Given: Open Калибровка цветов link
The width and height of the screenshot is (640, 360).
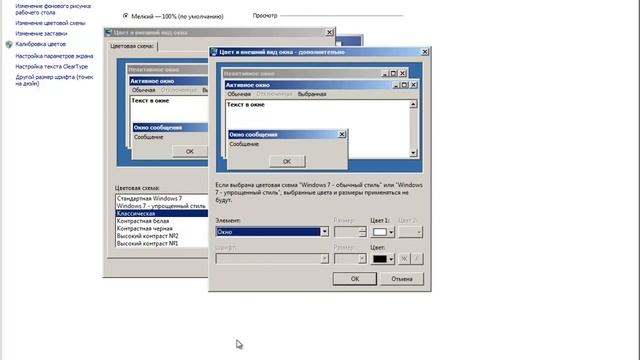Looking at the screenshot, I should coord(40,44).
